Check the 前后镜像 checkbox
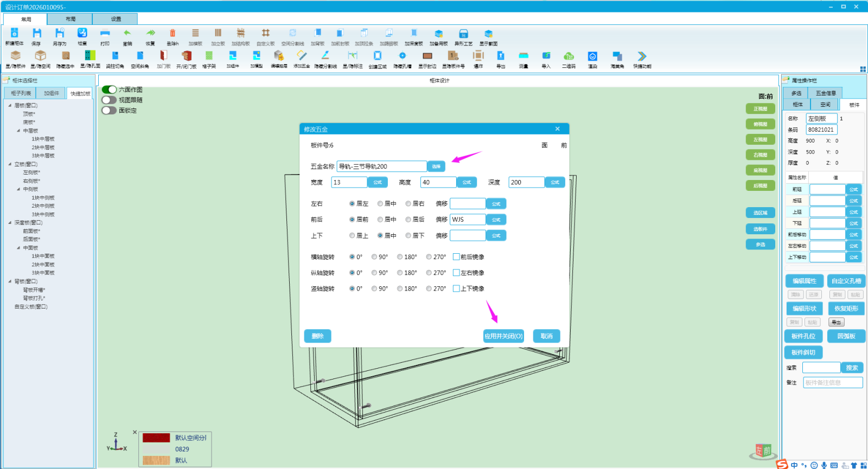Viewport: 868px width, 469px height. [456, 257]
